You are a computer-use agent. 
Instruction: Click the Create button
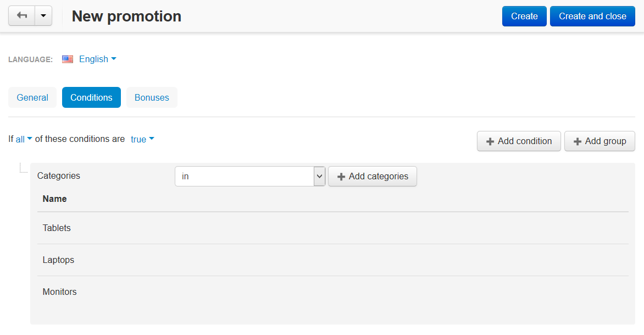[x=524, y=16]
